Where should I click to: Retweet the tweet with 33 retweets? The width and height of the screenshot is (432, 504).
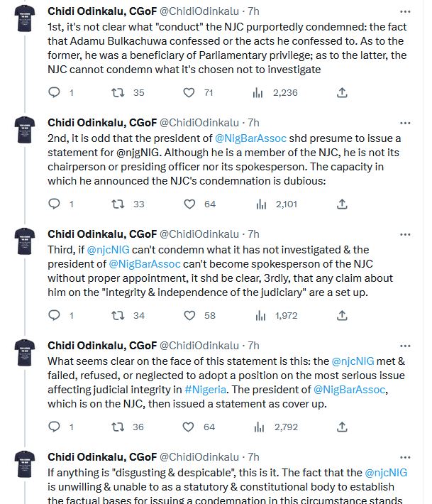tap(122, 204)
